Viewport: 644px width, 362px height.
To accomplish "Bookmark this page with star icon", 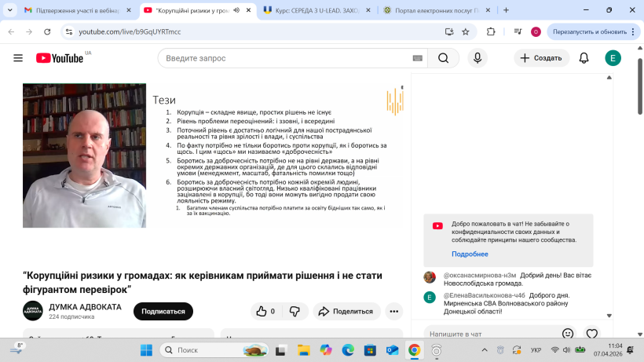I will click(466, 31).
